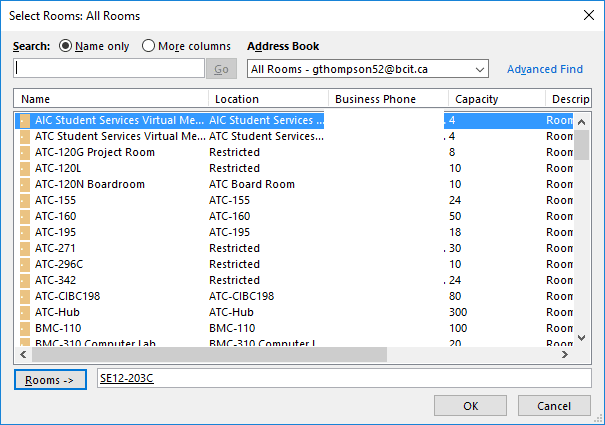The image size is (605, 425).
Task: Click the partially visible Description column header
Action: click(x=568, y=99)
